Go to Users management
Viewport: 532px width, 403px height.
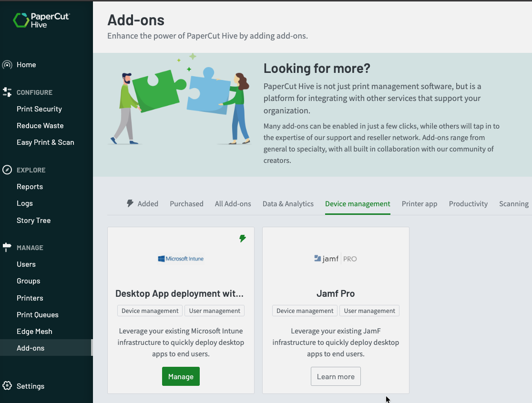[x=26, y=264]
